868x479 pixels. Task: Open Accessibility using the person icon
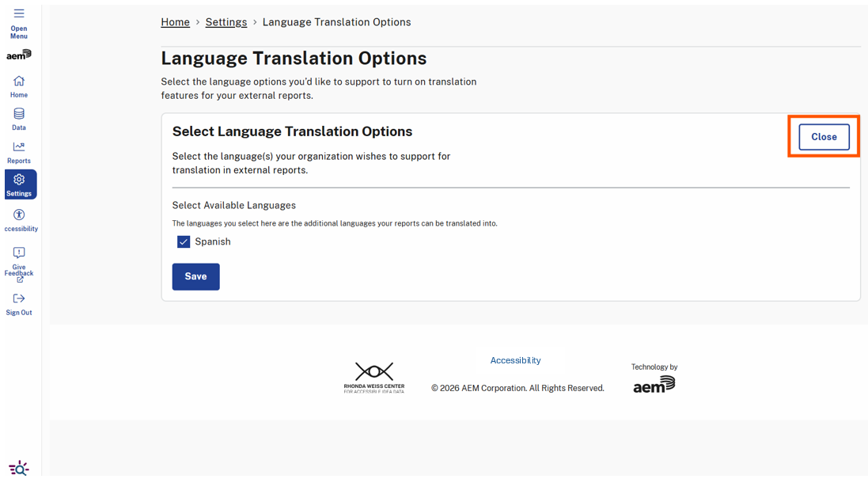18,214
